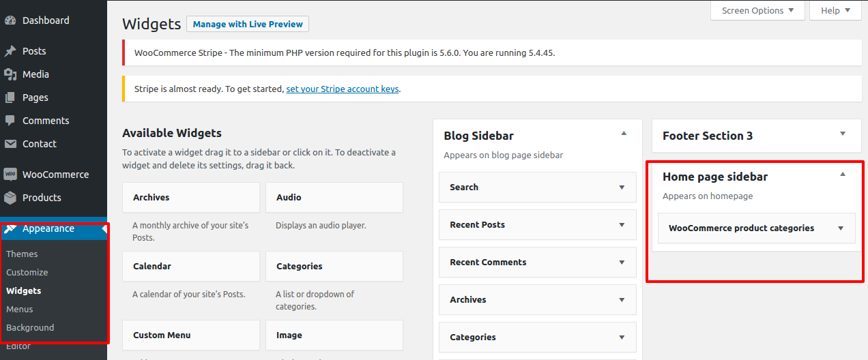Expand the Search widget in Blog Sidebar
This screenshot has height=360, width=868.
click(x=622, y=187)
